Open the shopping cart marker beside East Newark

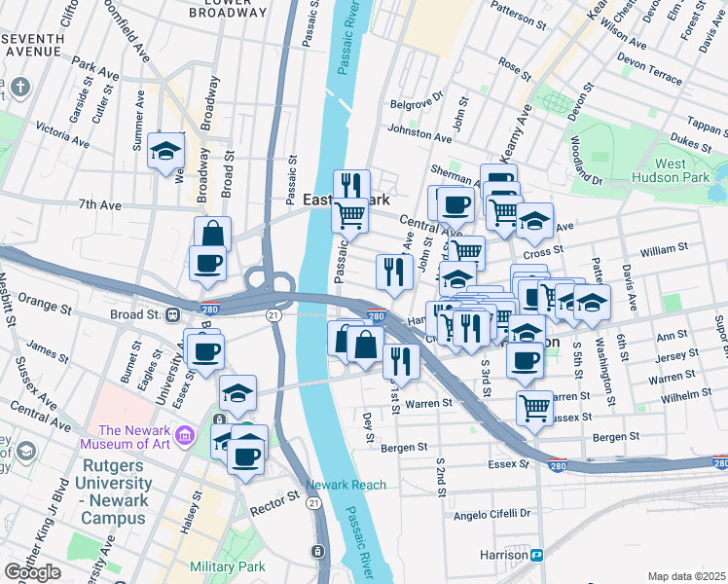350,217
